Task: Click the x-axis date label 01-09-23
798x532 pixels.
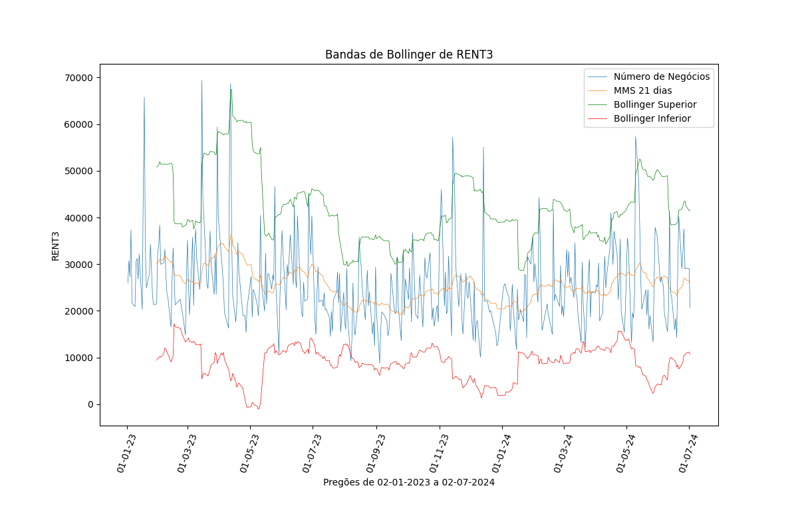Action: pyautogui.click(x=376, y=453)
